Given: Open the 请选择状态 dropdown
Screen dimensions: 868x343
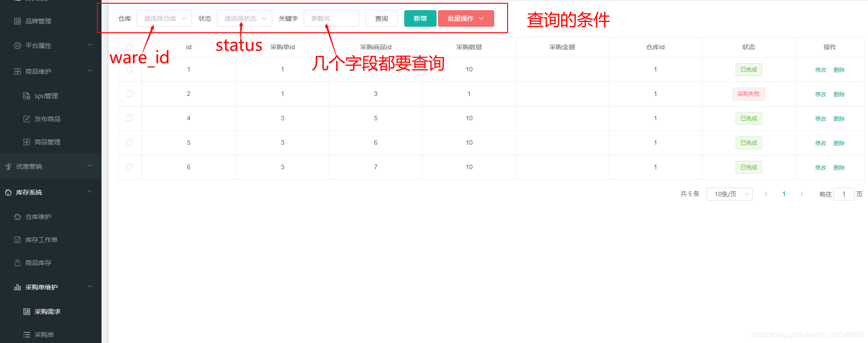Looking at the screenshot, I should (245, 18).
